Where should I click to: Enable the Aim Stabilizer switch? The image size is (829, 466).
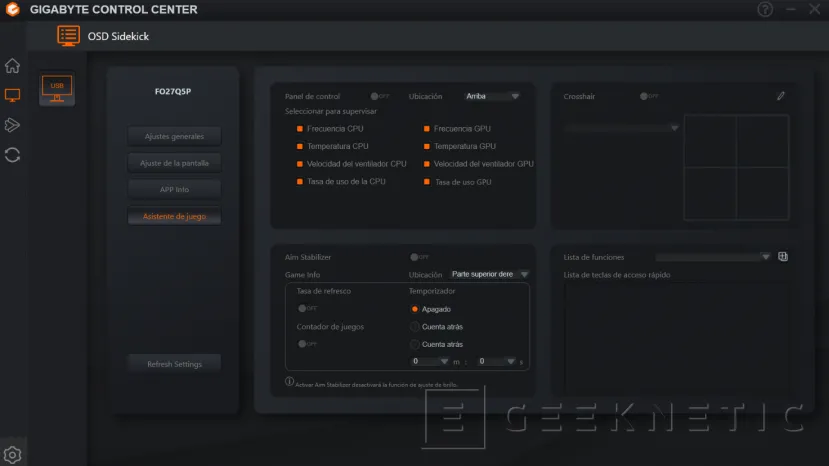pyautogui.click(x=419, y=257)
